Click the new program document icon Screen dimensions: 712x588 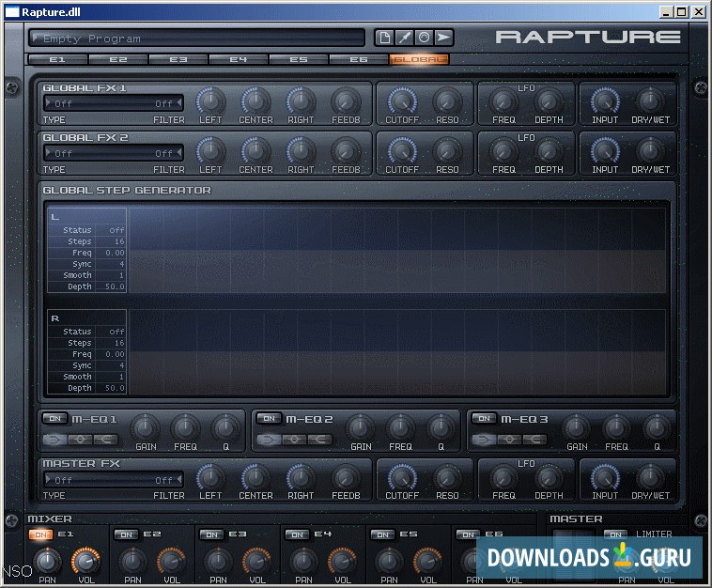coord(384,38)
